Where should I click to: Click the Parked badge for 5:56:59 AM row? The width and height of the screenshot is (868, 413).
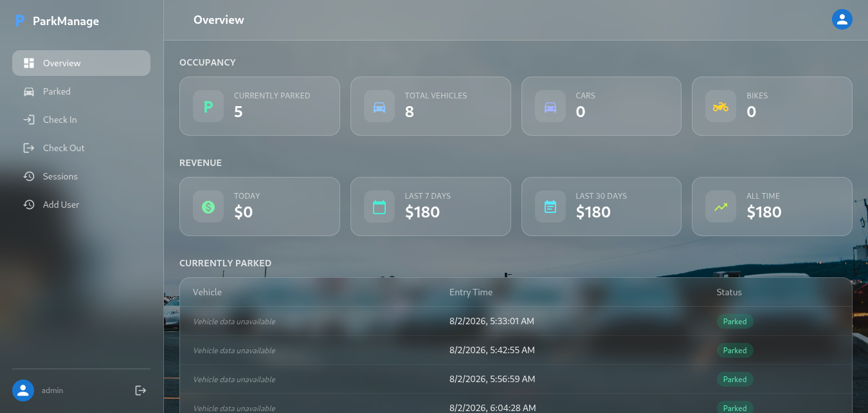point(735,380)
